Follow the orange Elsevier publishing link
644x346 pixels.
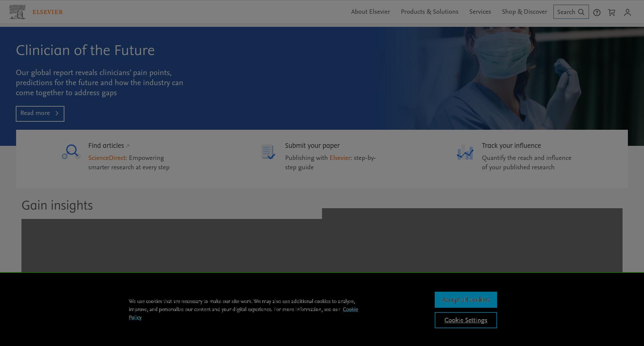[340, 158]
